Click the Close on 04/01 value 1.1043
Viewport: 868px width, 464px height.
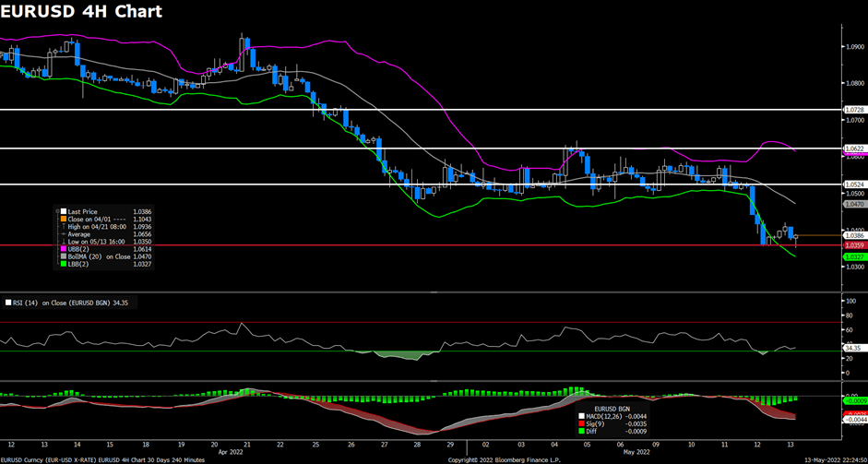[142, 219]
